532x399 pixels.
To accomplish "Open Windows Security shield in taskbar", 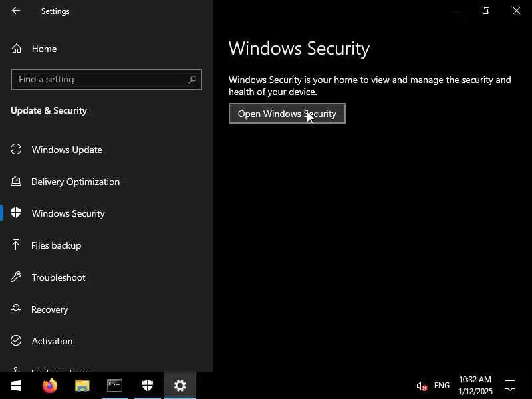I will [x=148, y=386].
